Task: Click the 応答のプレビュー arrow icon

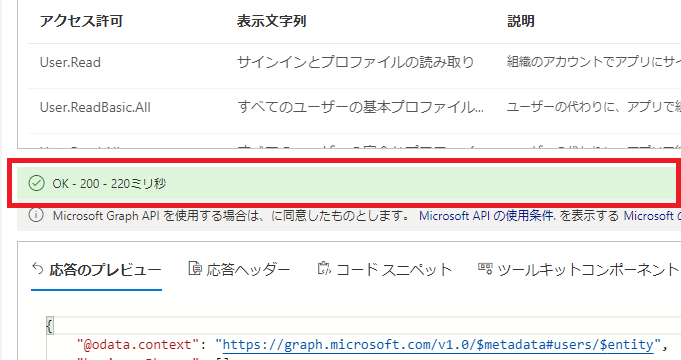Action: [38, 269]
